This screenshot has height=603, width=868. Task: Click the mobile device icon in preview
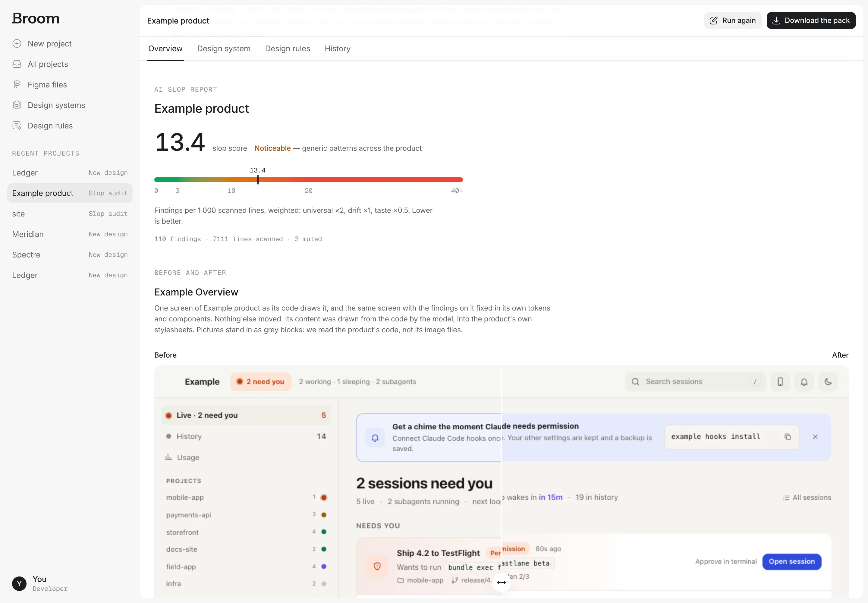[780, 382]
